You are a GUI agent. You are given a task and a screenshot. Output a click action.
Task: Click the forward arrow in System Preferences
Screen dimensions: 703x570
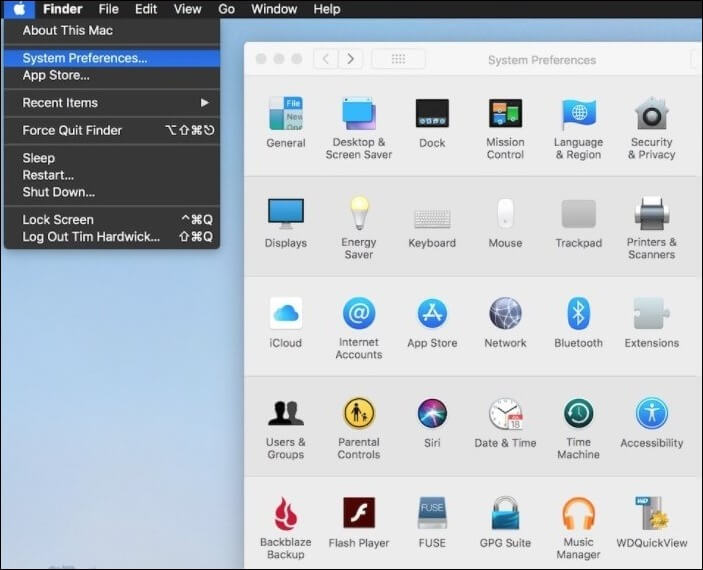click(350, 59)
